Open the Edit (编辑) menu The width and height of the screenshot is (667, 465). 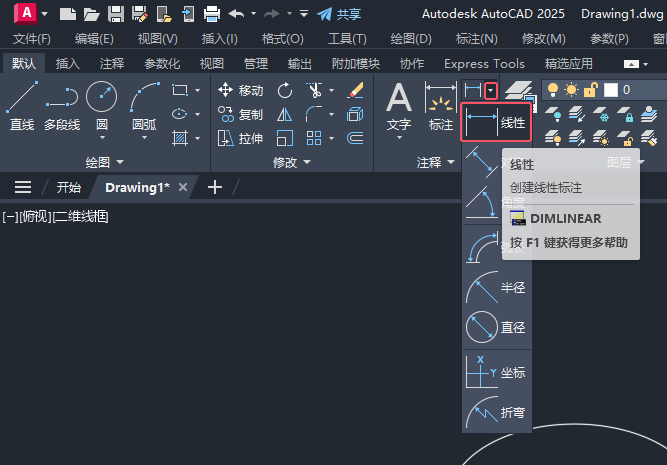click(94, 39)
